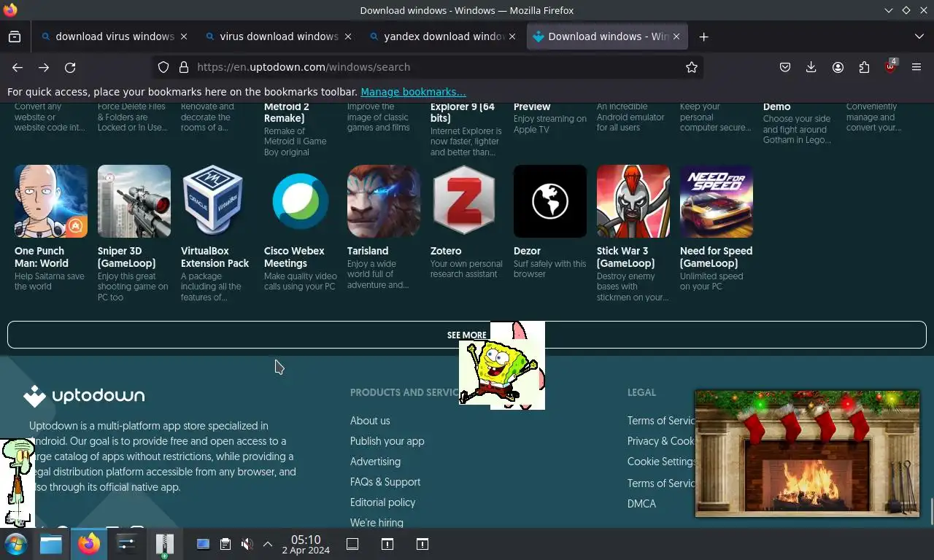Click the page vertical scrollbar thumb
This screenshot has height=560, width=934.
pos(931,511)
